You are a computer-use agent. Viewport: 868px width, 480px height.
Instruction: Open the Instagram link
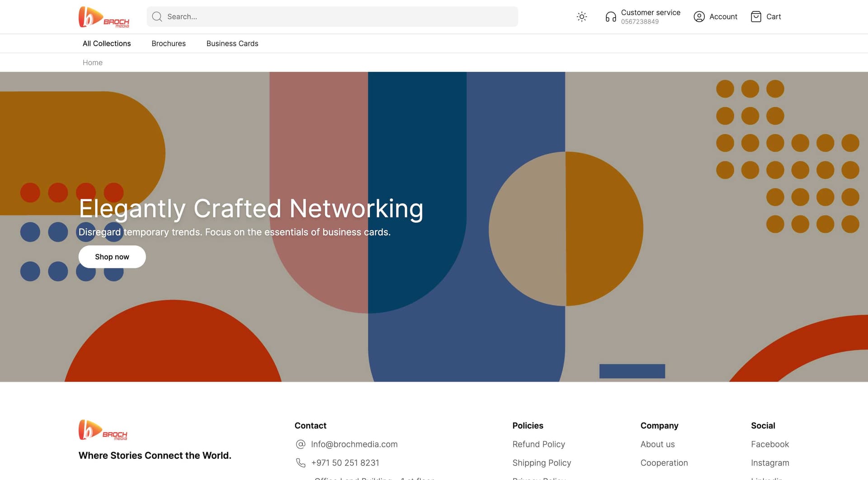click(769, 463)
